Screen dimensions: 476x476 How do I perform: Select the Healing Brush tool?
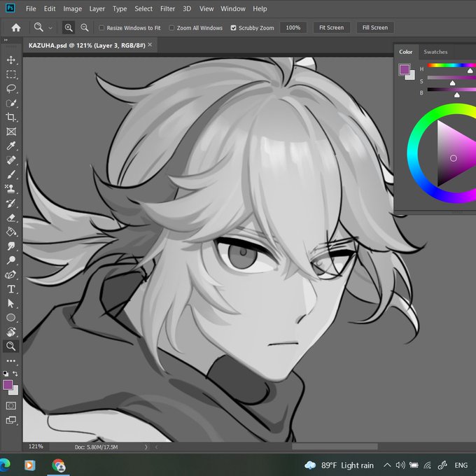11,160
